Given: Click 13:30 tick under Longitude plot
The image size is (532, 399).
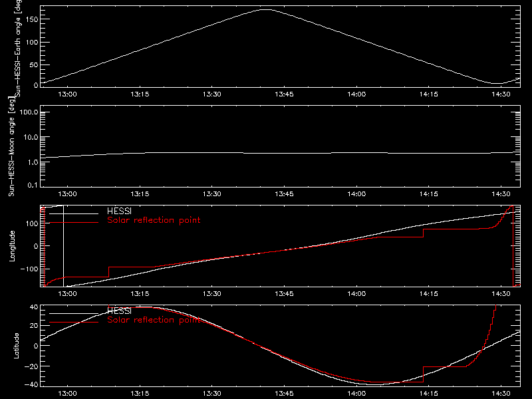Looking at the screenshot, I should pyautogui.click(x=212, y=293).
